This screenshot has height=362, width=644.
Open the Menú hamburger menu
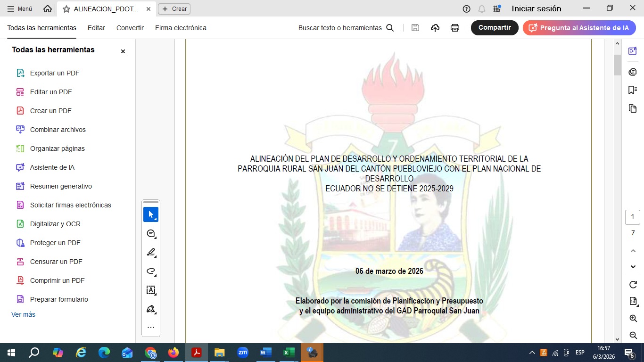click(x=20, y=9)
